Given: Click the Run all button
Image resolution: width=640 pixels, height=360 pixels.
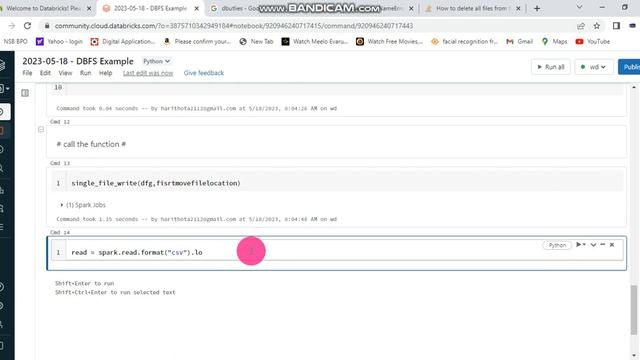Looking at the screenshot, I should click(x=551, y=67).
